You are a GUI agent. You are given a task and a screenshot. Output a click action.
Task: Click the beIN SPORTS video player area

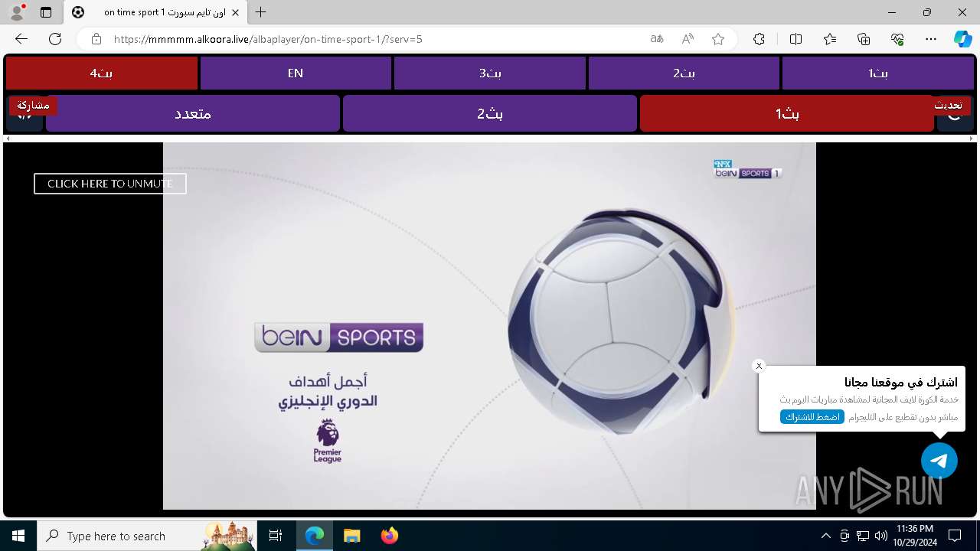click(489, 326)
